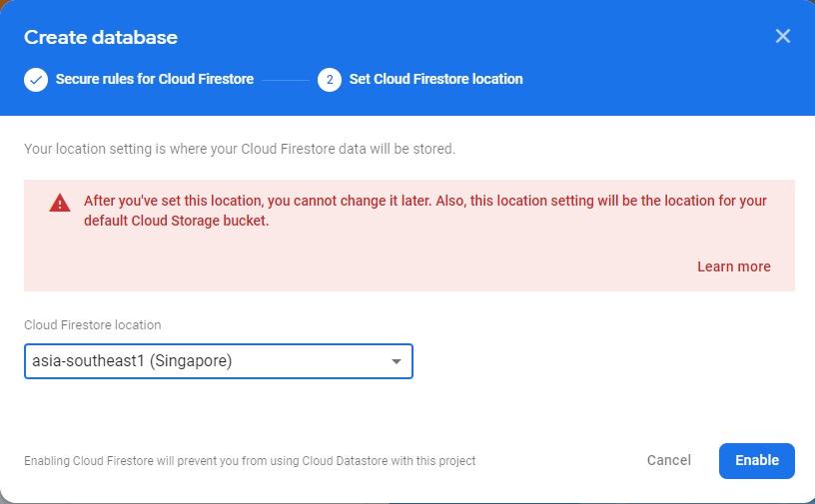815x504 pixels.
Task: Click the location cannot change warning text
Action: point(425,211)
